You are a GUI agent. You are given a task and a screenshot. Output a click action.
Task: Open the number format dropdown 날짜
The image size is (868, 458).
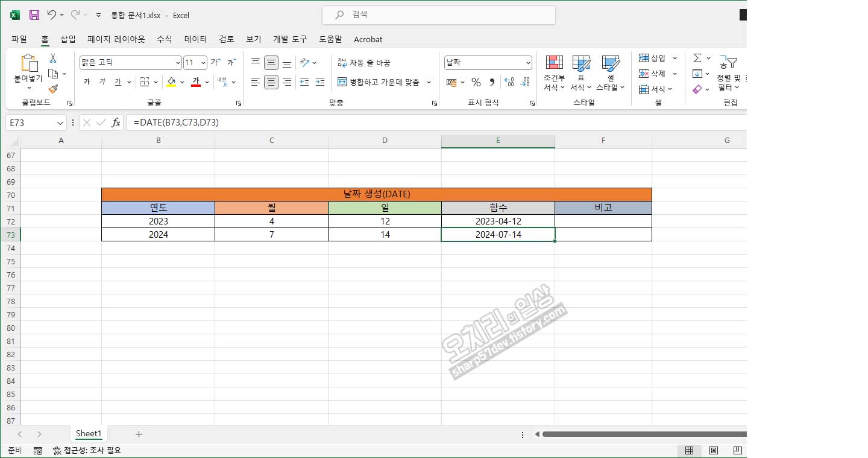[x=528, y=63]
